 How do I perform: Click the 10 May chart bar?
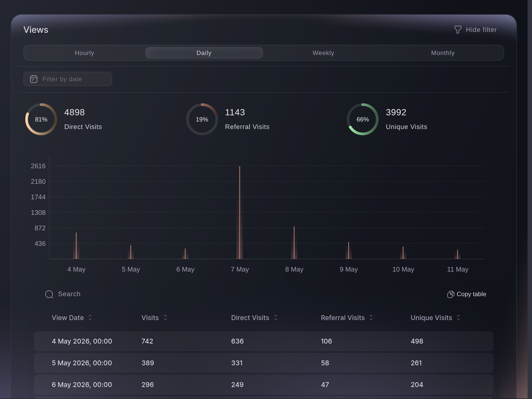click(403, 253)
